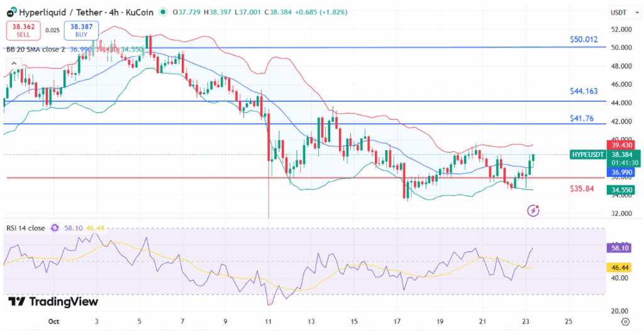Click the green market status dot
The image size is (644, 333).
pos(164,12)
